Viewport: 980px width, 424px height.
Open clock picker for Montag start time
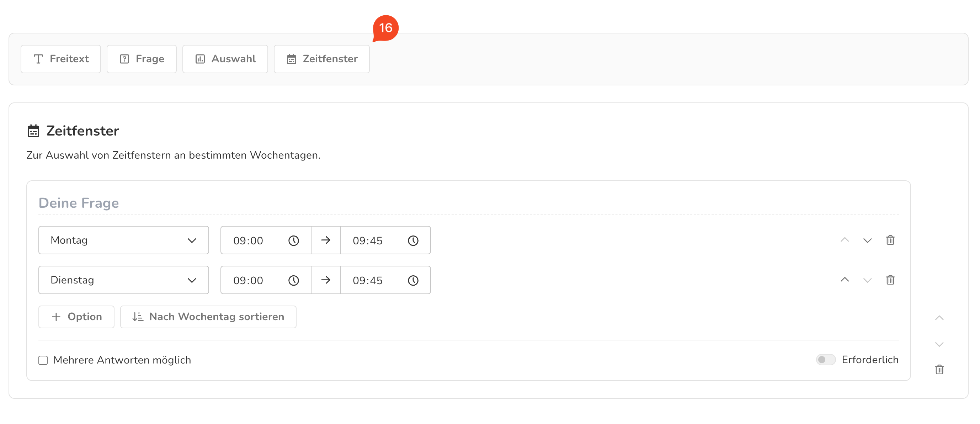[293, 240]
